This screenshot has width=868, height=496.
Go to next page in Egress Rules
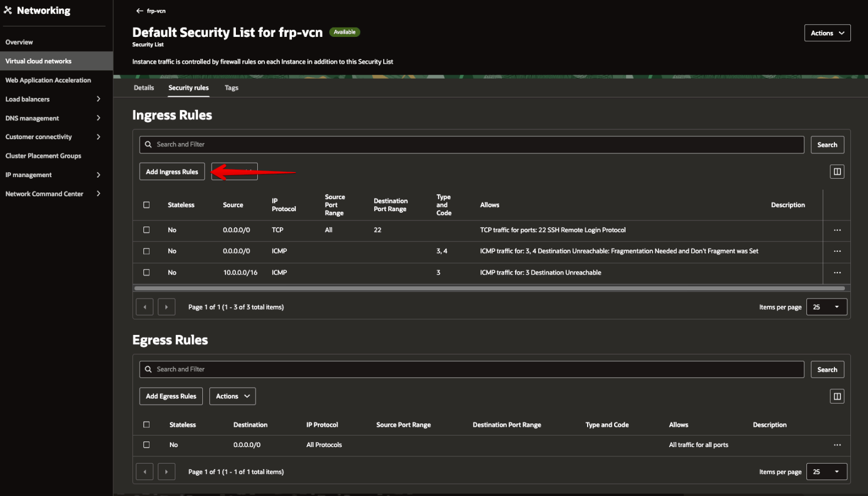[167, 472]
